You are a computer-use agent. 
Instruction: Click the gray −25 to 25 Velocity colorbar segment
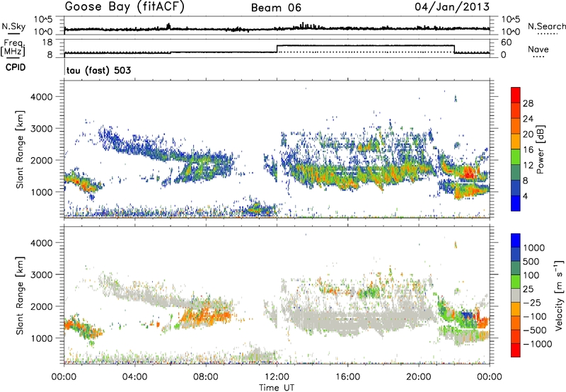(516, 295)
